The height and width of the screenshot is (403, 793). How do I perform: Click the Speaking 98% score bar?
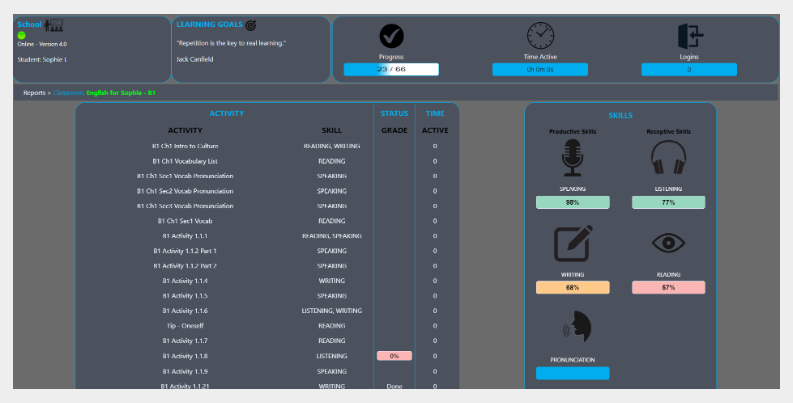click(572, 202)
